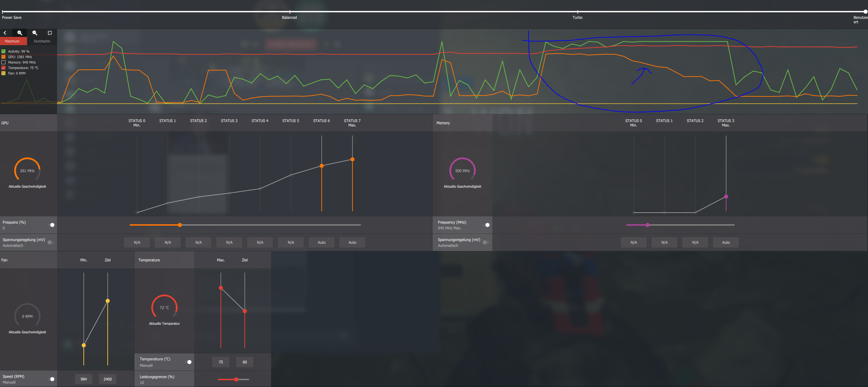This screenshot has height=387, width=868.
Task: Select the Balanced profile marker
Action: 290,12
